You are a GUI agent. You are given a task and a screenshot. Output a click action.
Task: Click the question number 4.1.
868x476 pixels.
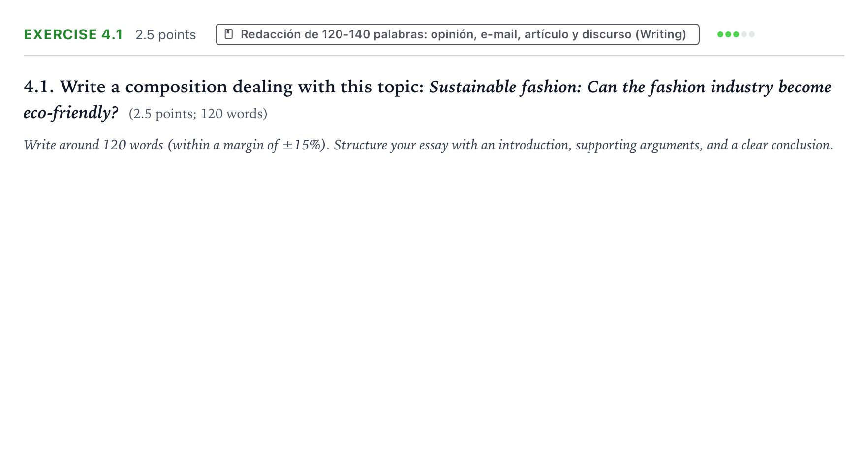coord(39,87)
